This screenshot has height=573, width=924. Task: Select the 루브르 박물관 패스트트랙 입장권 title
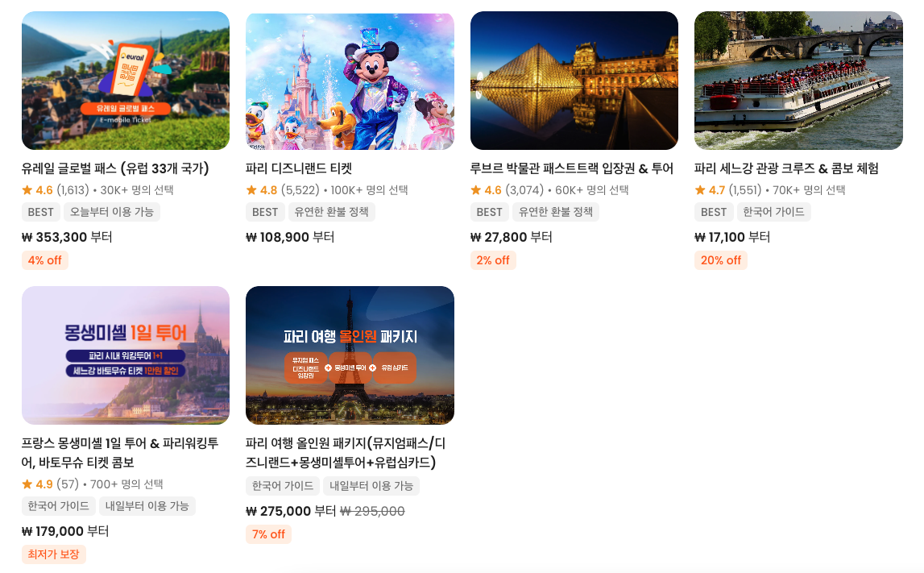[572, 168]
